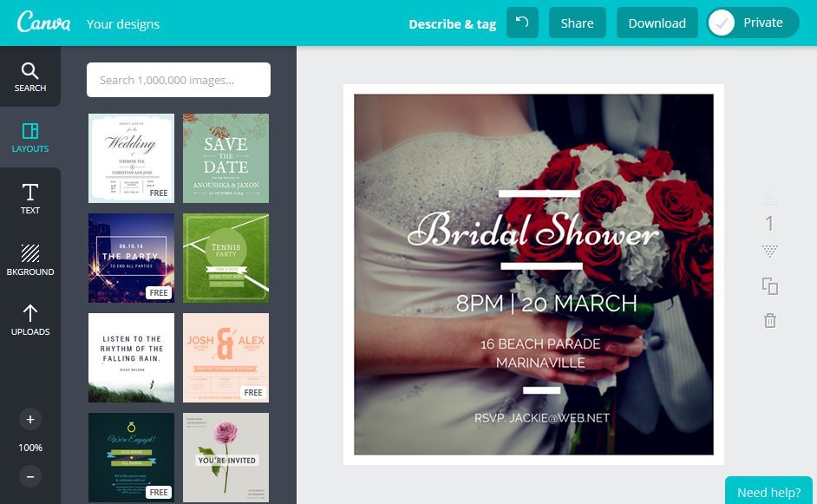Viewport: 817px width, 504px height.
Task: Copy the page using the duplicate icon
Action: tap(768, 285)
